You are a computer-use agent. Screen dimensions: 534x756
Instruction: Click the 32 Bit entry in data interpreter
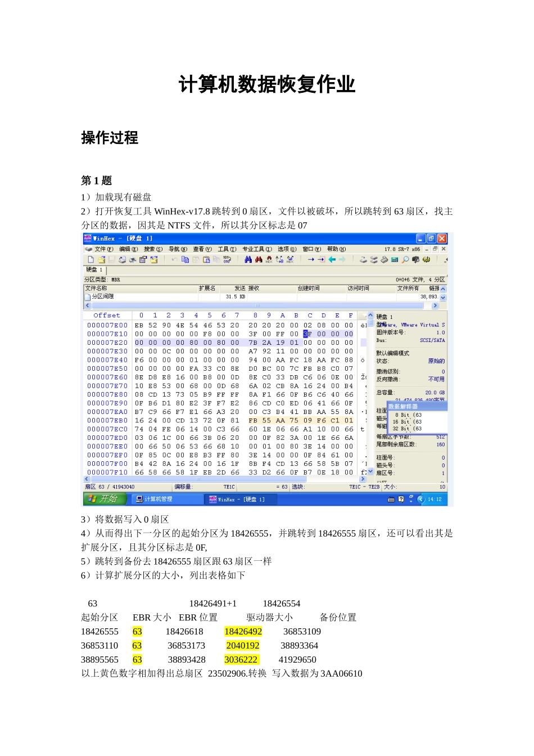407,429
